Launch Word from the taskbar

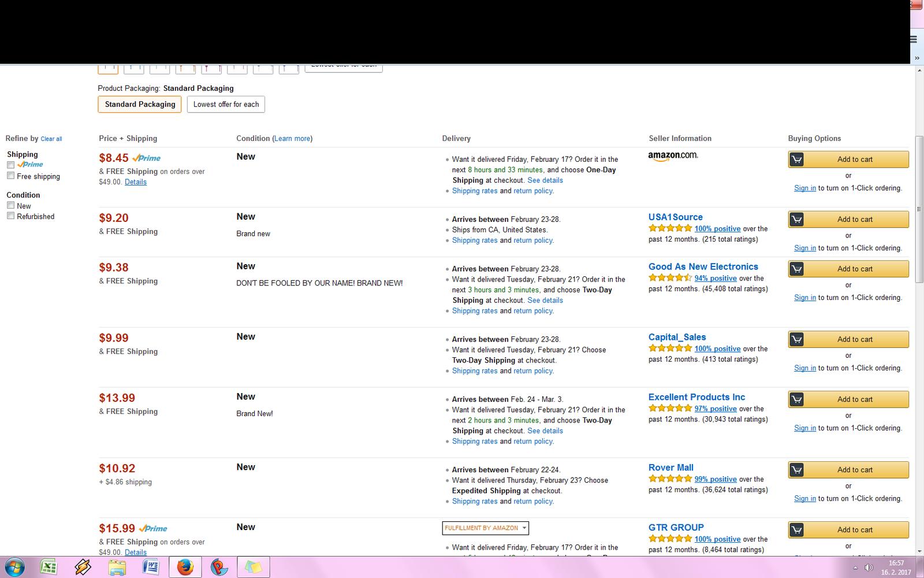(151, 567)
